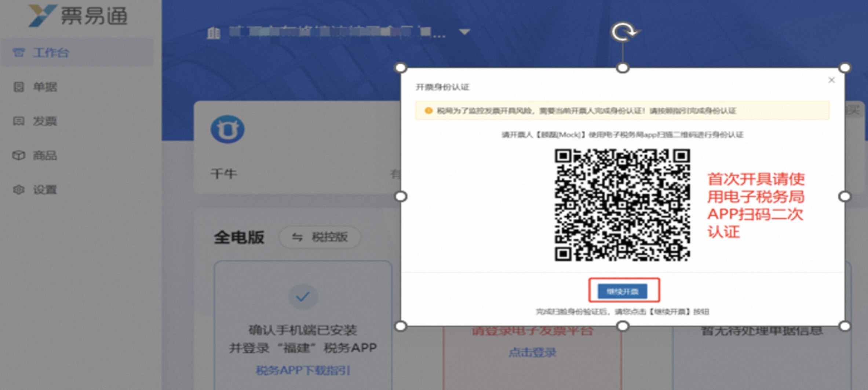Close the 开票身份认证 dialog

[831, 80]
